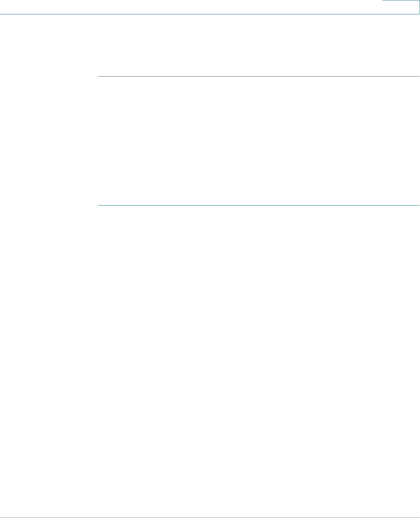Click the right end of the lower divider

click(x=418, y=205)
